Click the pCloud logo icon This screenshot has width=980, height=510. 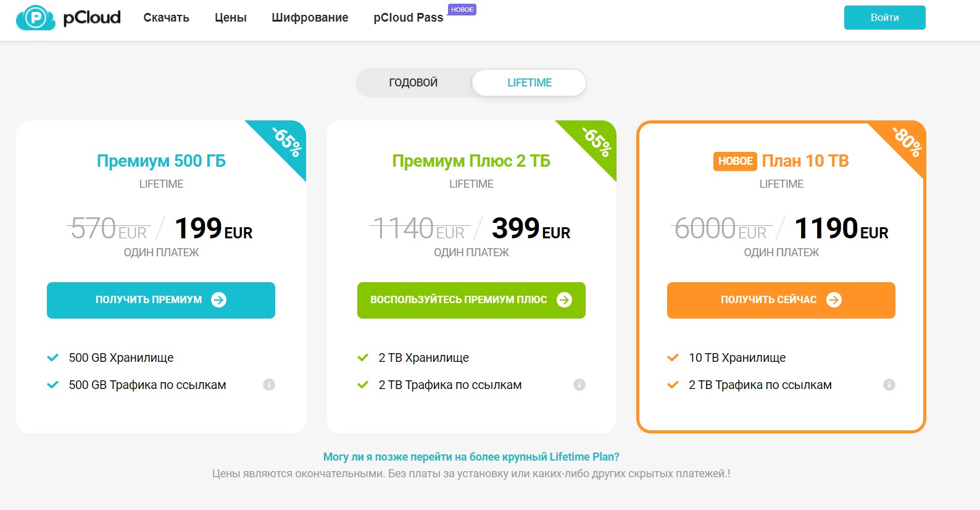point(36,18)
